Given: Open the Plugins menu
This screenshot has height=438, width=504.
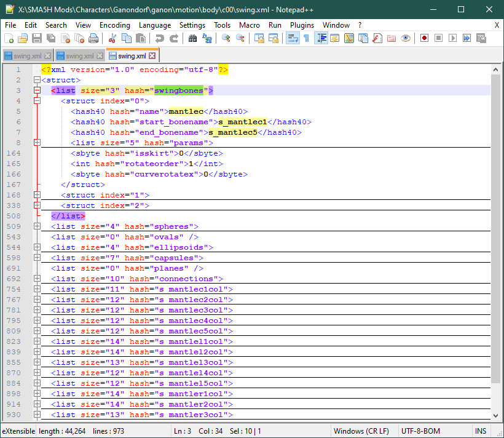Looking at the screenshot, I should coord(302,25).
